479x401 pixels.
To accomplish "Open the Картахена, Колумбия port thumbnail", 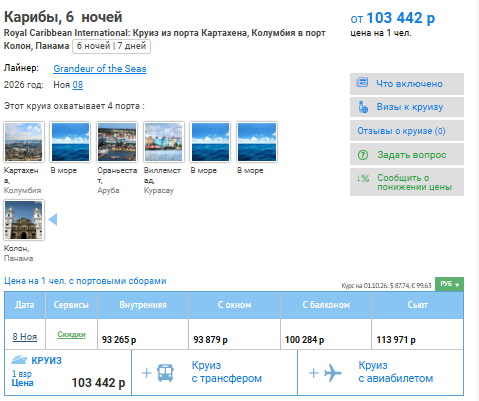I will [x=24, y=142].
